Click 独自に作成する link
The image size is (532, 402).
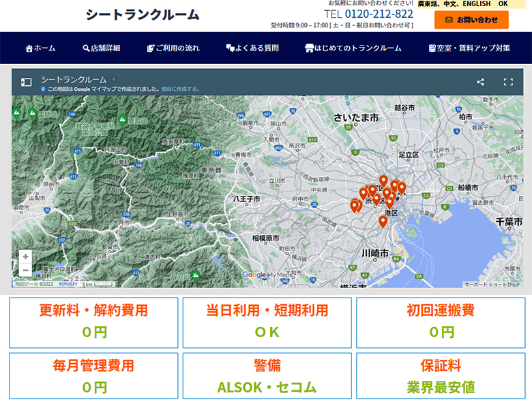pyautogui.click(x=180, y=89)
